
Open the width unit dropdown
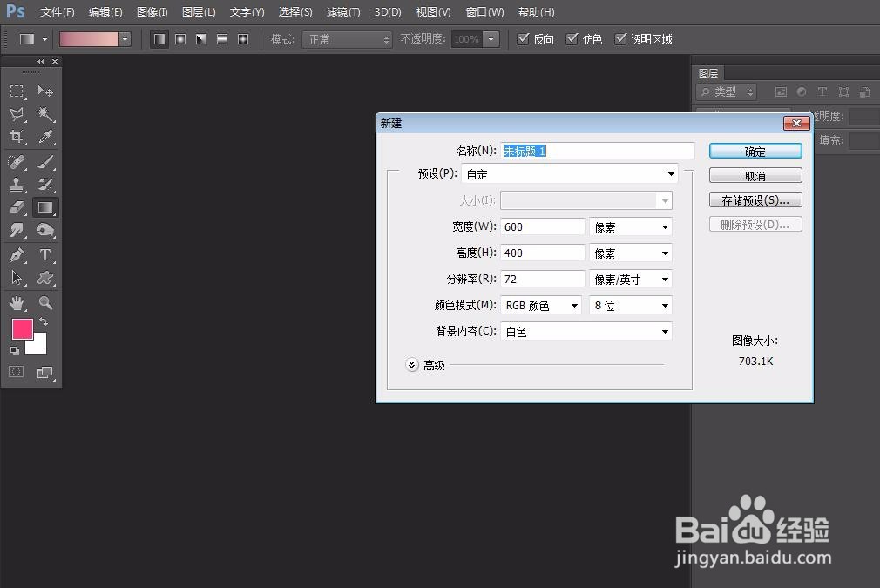(631, 226)
